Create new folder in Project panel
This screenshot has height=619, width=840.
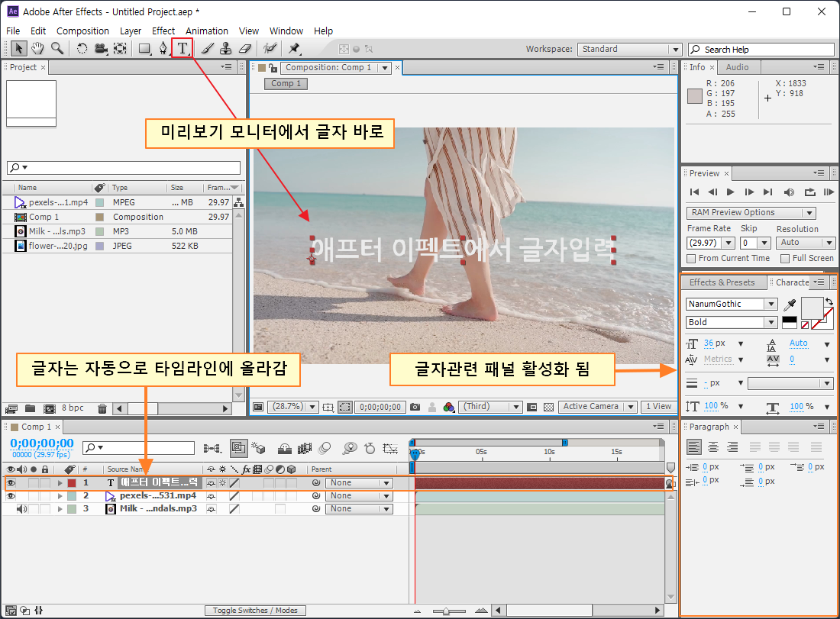click(x=30, y=408)
